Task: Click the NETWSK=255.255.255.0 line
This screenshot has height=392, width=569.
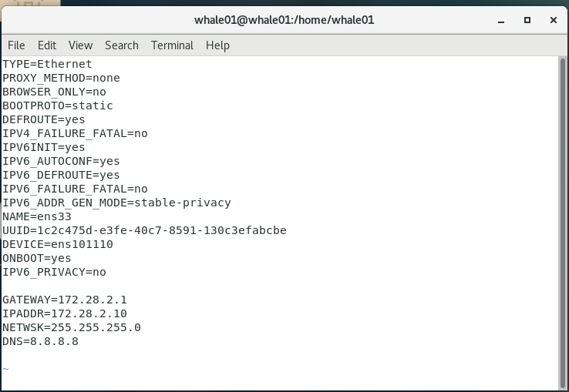Action: point(72,327)
